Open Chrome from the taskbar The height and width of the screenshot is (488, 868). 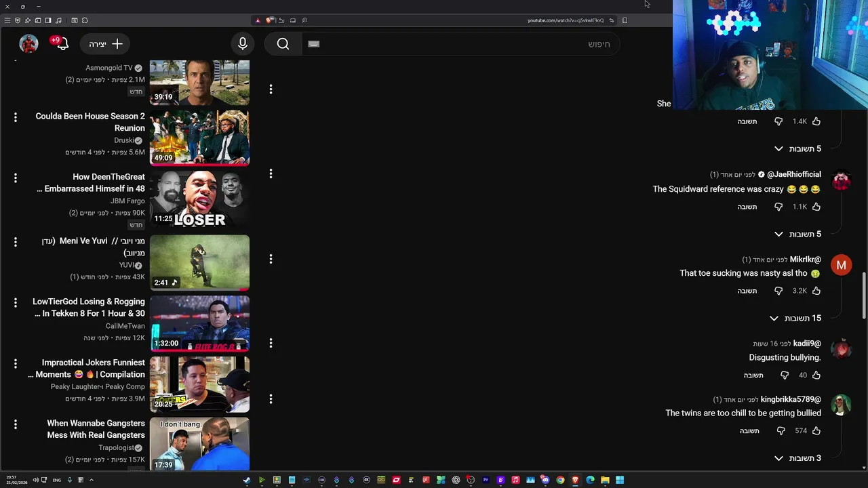(560, 480)
